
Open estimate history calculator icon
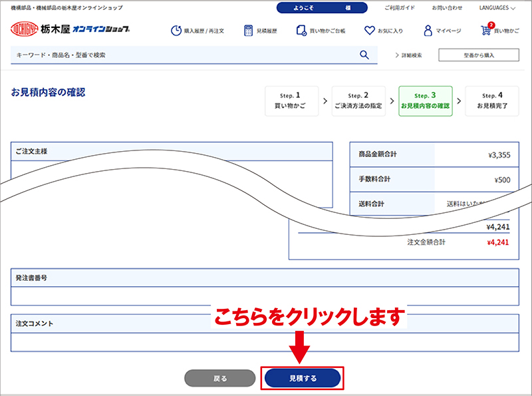coord(249,31)
